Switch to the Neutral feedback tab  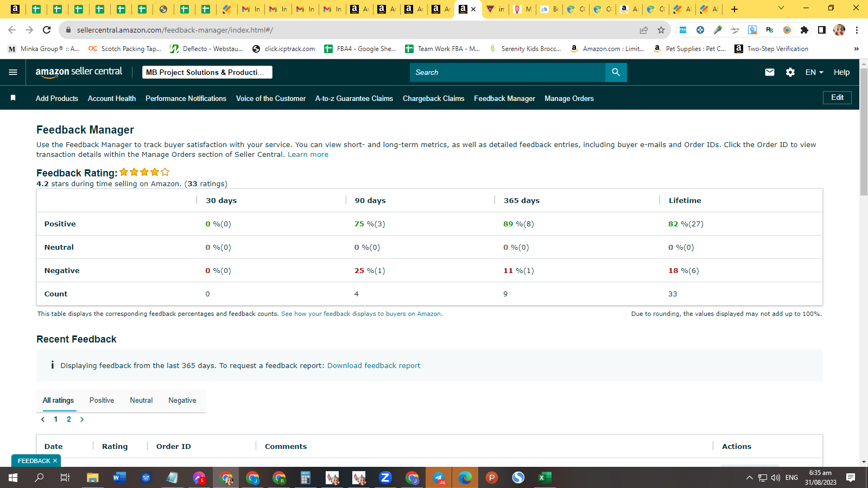click(x=141, y=401)
